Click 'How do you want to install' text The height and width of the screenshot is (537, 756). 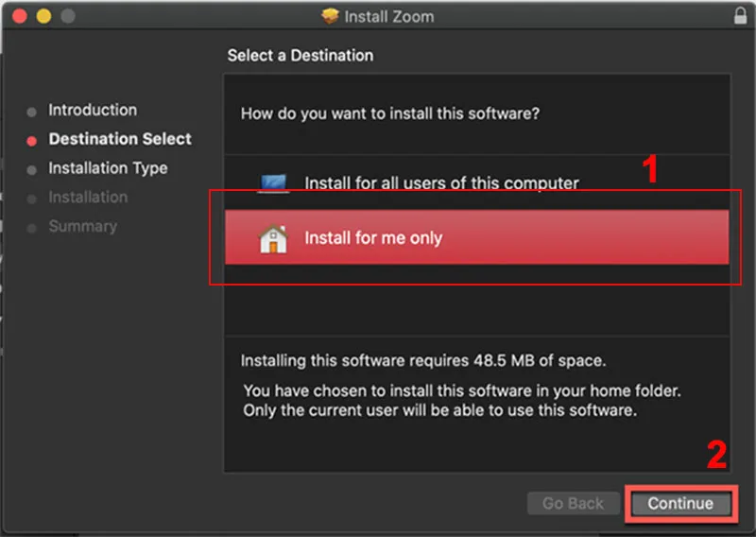click(390, 113)
